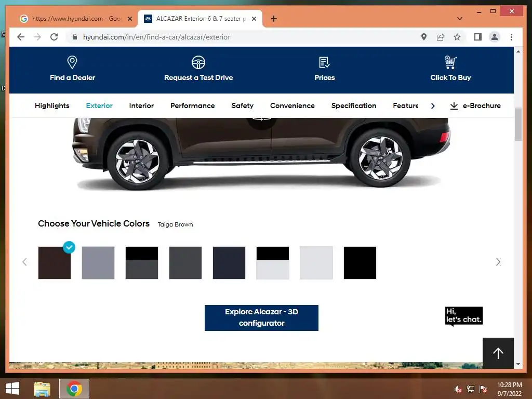Reload the Hyundai page
Image resolution: width=532 pixels, height=399 pixels.
pyautogui.click(x=54, y=37)
